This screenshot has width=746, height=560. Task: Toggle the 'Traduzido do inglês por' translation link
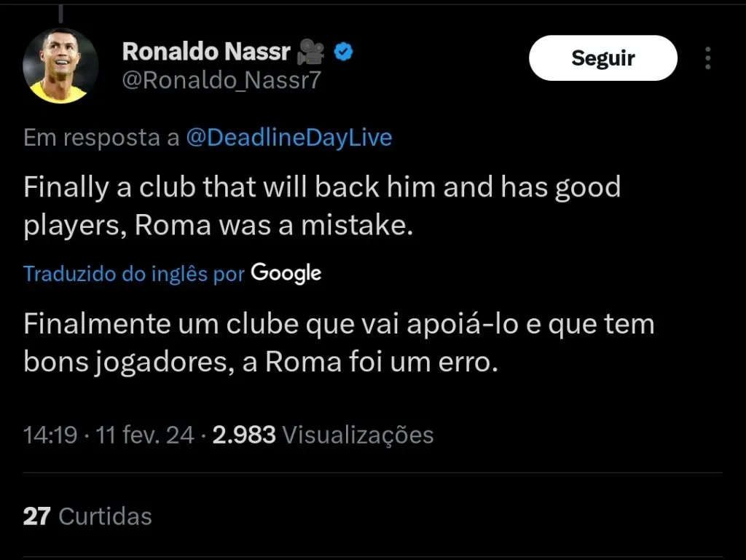click(133, 274)
